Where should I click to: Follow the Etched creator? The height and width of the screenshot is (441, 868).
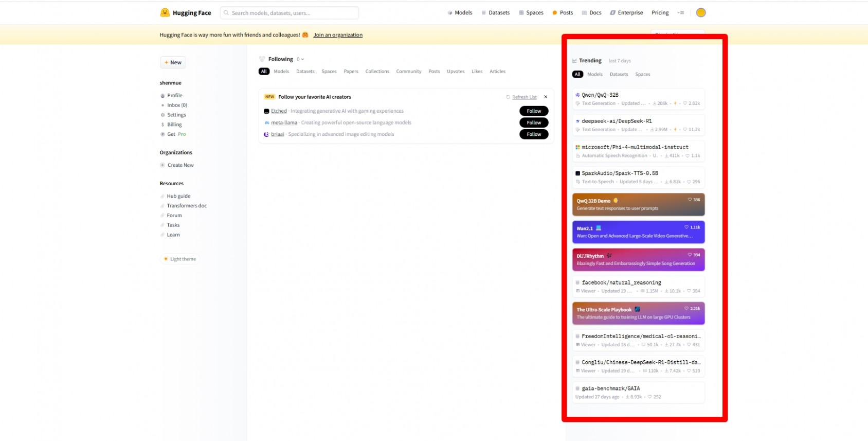534,111
